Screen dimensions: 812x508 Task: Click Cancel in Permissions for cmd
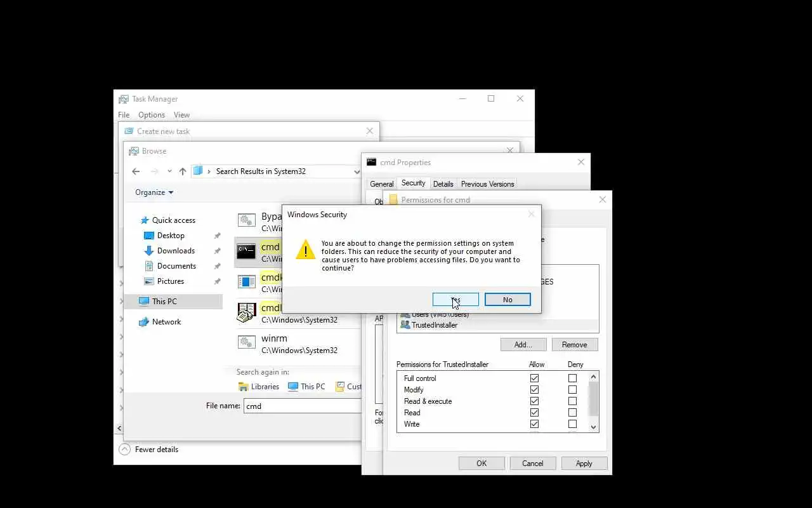click(533, 464)
